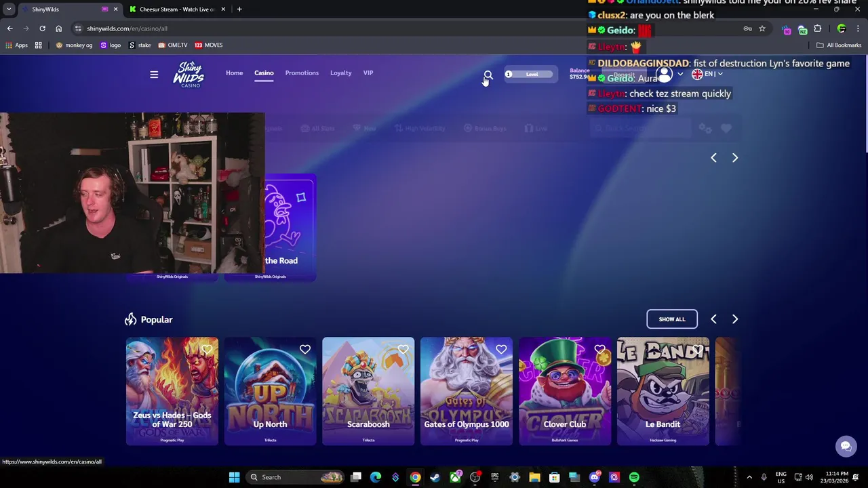Image resolution: width=868 pixels, height=488 pixels.
Task: Show hidden system tray icons
Action: (749, 477)
